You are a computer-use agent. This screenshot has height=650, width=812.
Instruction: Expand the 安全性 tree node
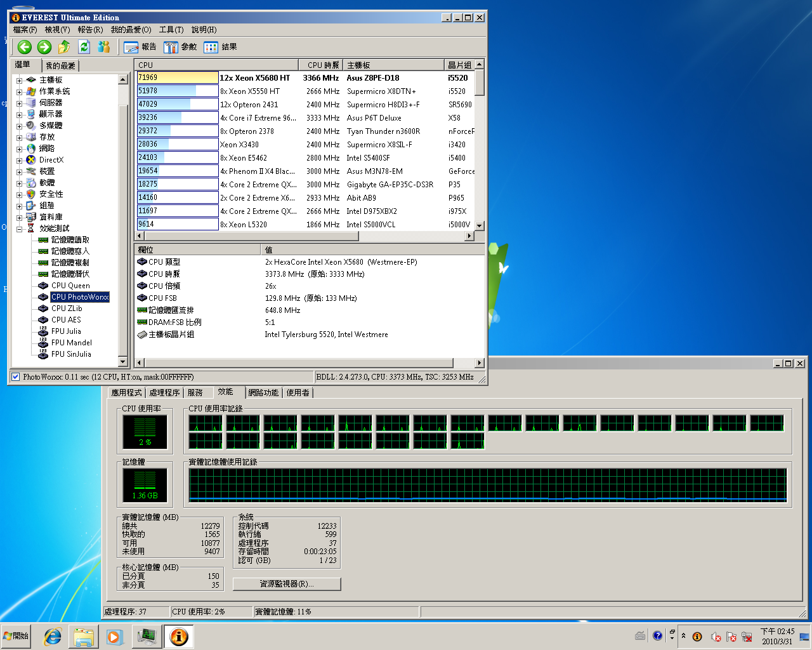click(x=19, y=195)
